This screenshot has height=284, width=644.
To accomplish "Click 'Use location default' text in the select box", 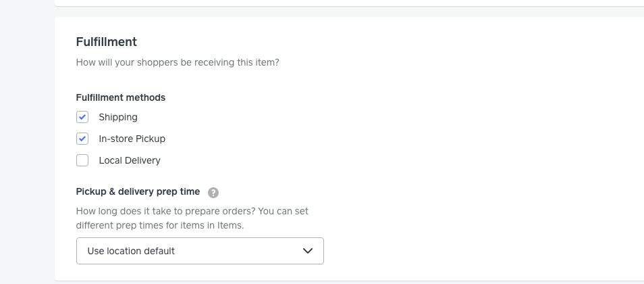I will [x=131, y=251].
